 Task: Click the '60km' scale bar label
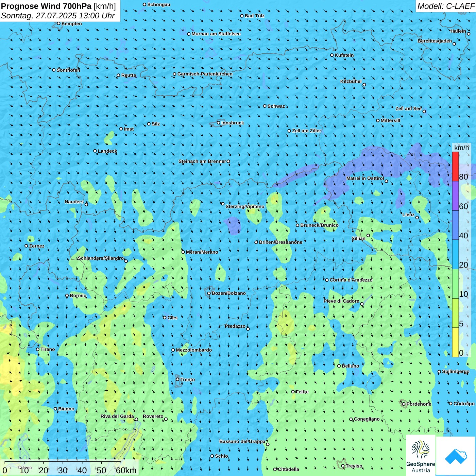(126, 470)
